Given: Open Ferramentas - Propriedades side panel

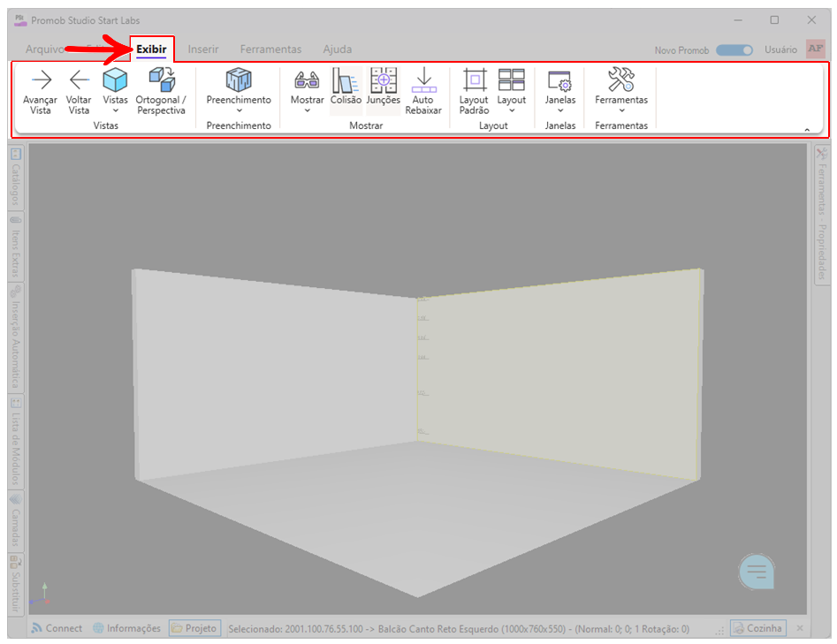Looking at the screenshot, I should (821, 215).
